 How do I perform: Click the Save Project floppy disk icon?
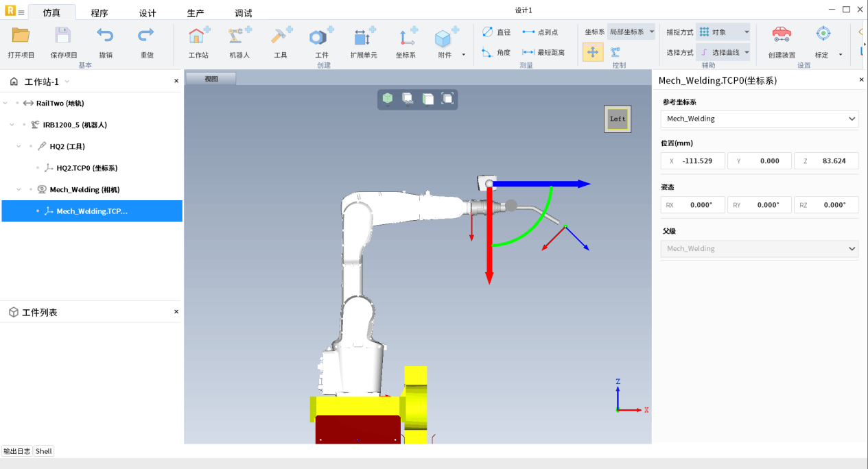63,36
